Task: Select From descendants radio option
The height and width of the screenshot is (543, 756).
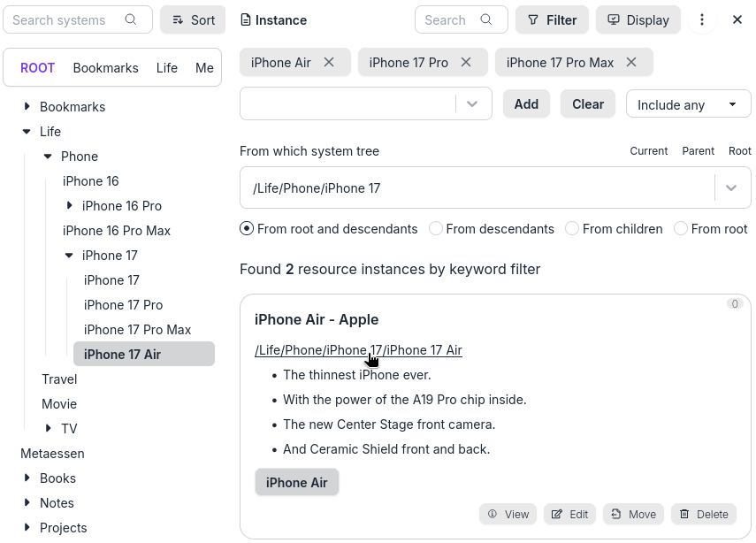Action: point(436,229)
